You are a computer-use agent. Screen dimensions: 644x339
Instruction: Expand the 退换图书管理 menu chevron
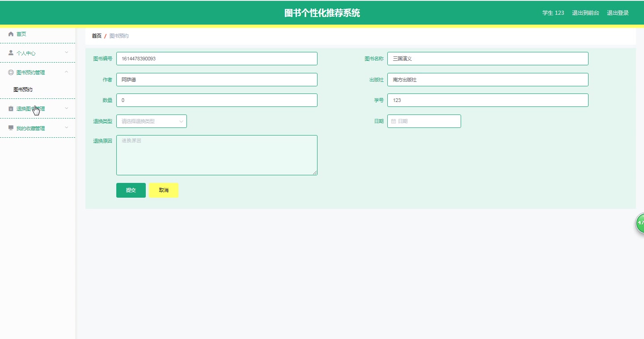pos(67,108)
